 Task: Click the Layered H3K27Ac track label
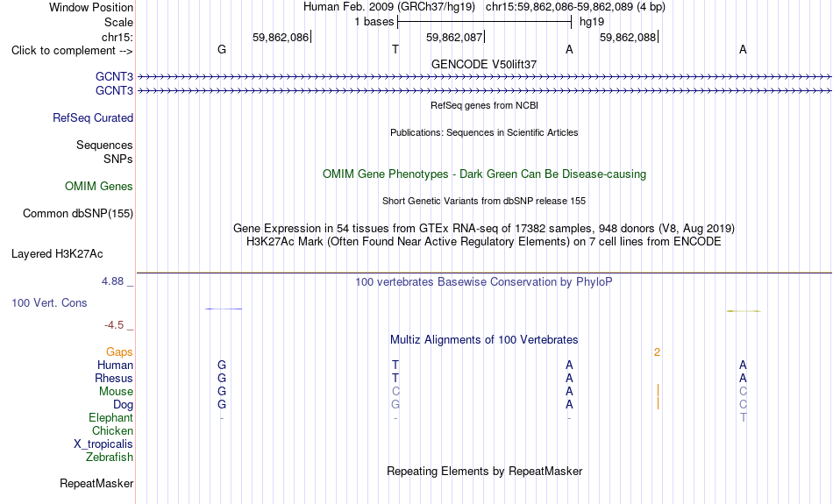point(57,254)
